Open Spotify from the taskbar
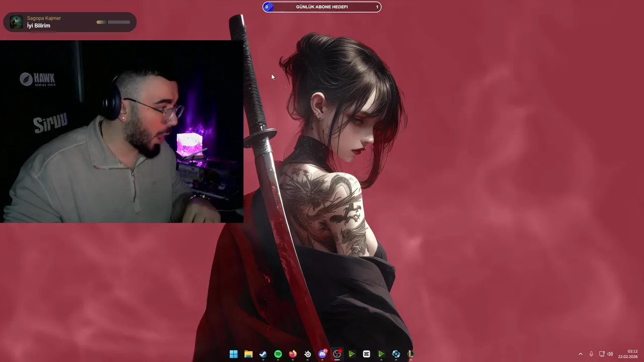Image resolution: width=644 pixels, height=362 pixels. pos(278,354)
